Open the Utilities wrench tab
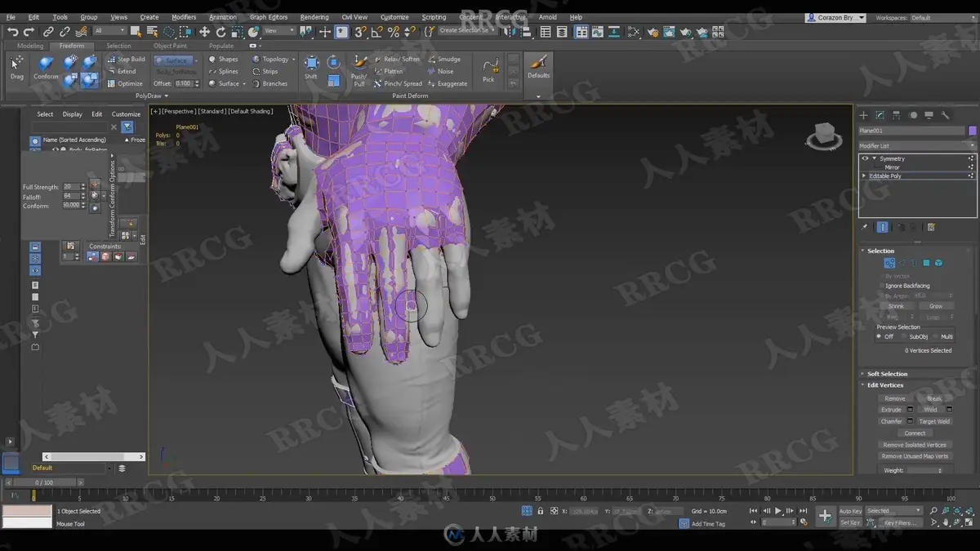The image size is (980, 551). point(946,115)
